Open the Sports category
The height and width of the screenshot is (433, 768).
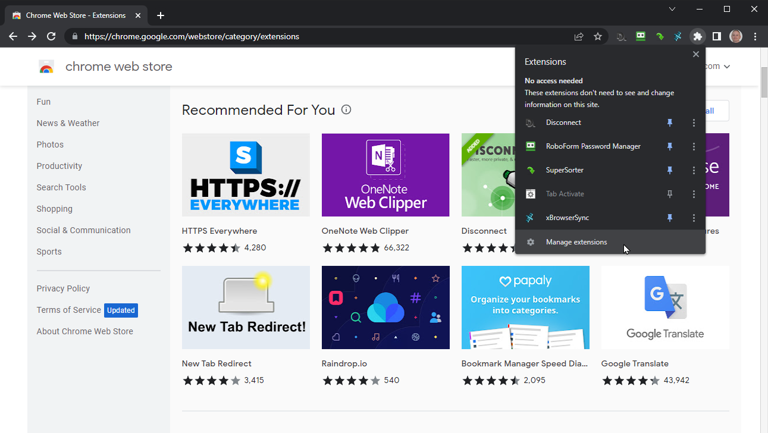click(x=49, y=252)
